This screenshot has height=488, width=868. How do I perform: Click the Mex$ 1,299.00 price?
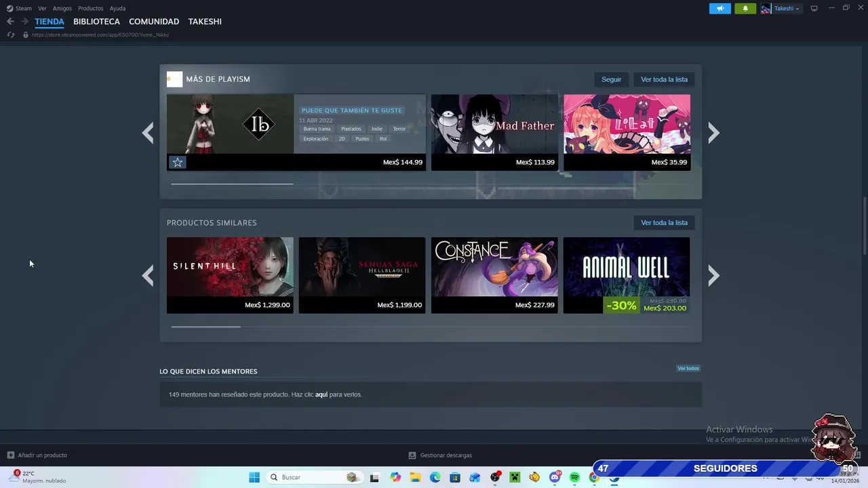coord(267,305)
